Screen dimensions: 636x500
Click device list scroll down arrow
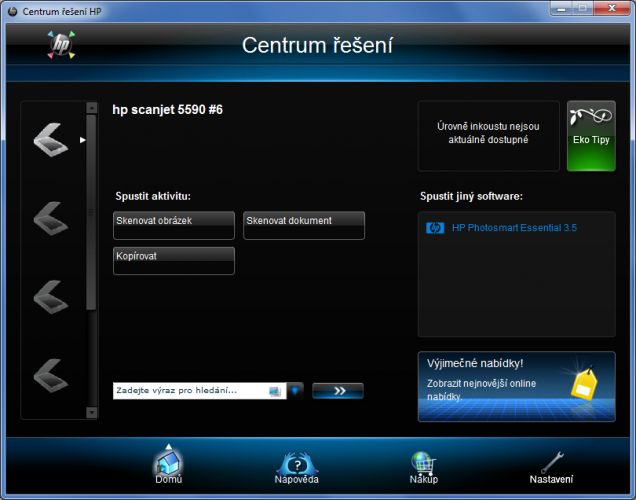(92, 412)
